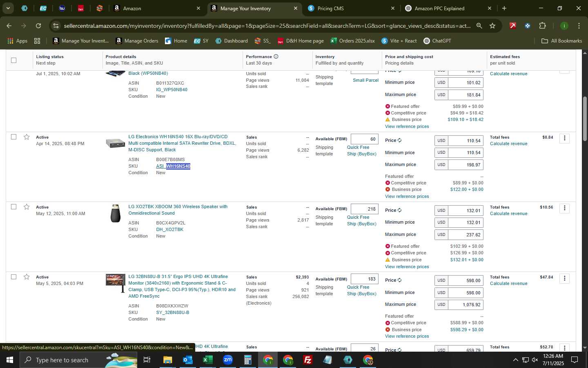Show hidden system tray icons
The height and width of the screenshot is (368, 588).
pos(515,360)
